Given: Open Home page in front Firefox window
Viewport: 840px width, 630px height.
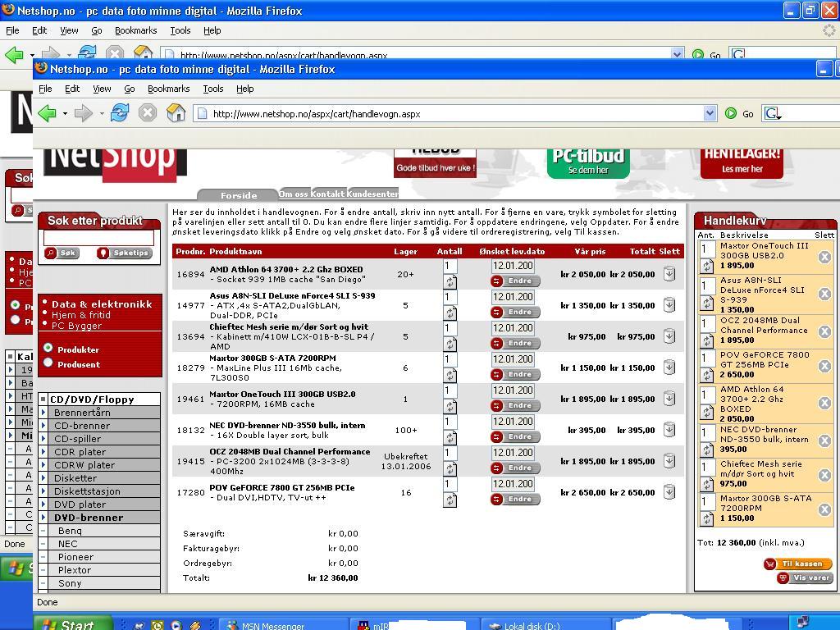Looking at the screenshot, I should click(176, 113).
